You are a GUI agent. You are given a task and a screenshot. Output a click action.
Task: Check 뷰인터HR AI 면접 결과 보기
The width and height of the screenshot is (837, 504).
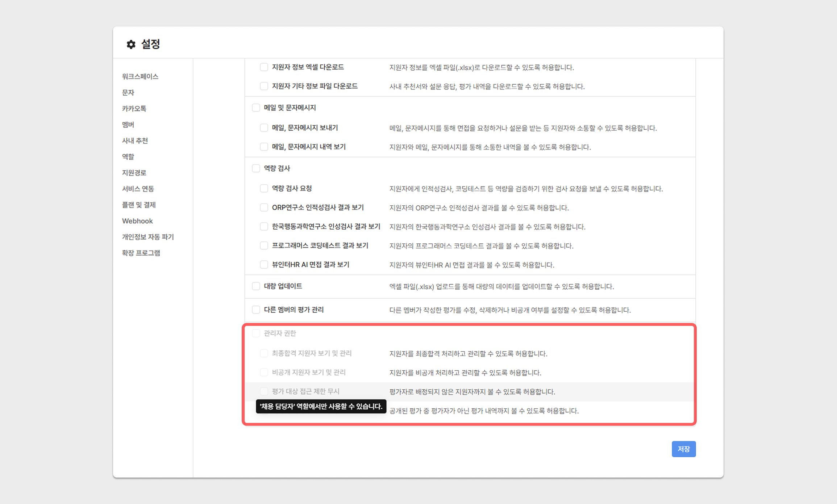[x=264, y=265]
